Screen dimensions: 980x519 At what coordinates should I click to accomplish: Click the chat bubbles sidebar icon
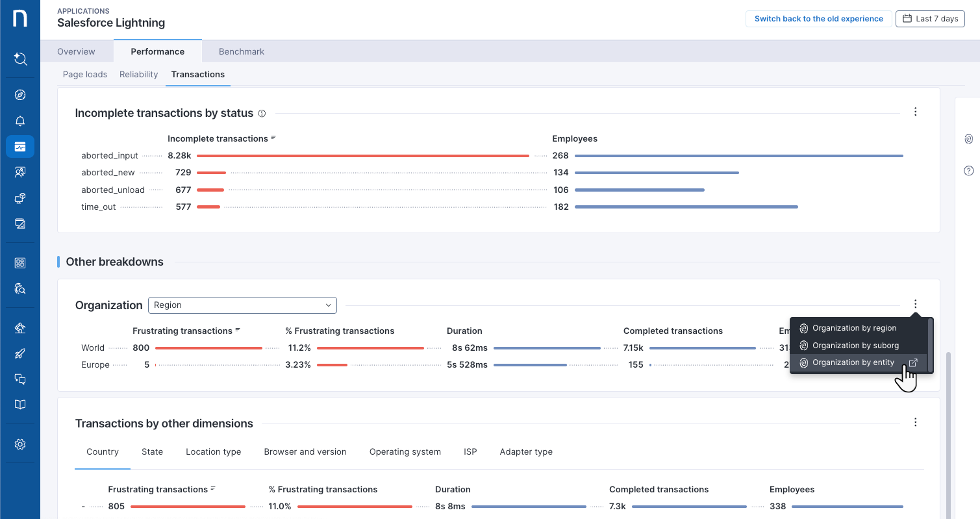click(20, 379)
